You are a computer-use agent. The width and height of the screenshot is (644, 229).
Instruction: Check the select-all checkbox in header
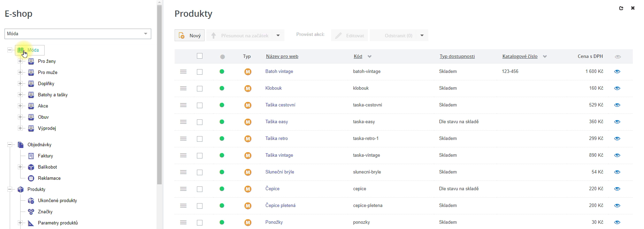pos(200,56)
